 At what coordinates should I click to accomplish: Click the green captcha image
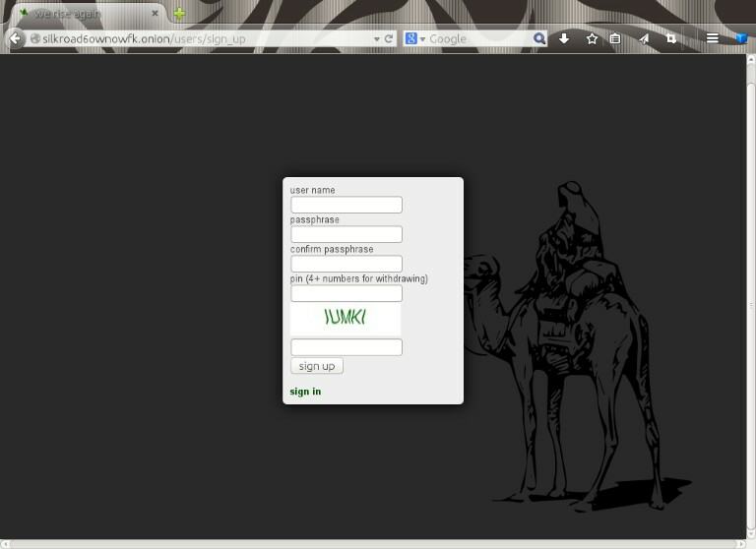click(346, 319)
